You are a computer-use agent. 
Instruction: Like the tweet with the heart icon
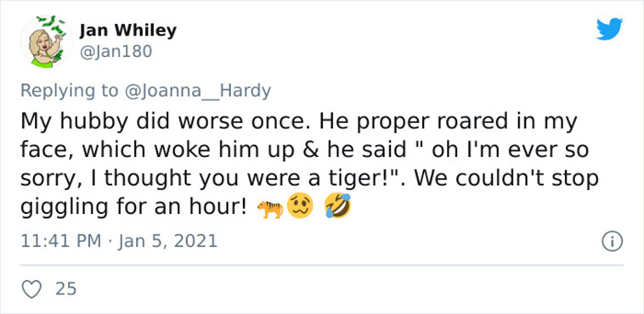(31, 289)
